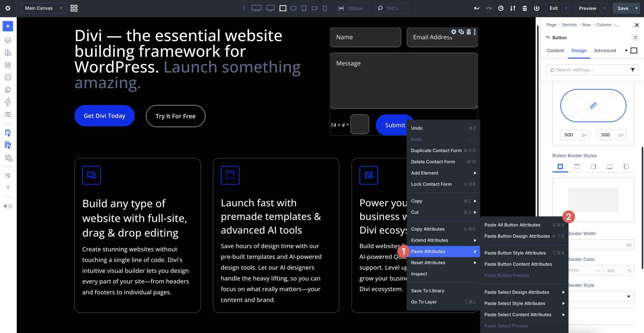644x333 pixels.
Task: Click the Search settings field
Action: [x=592, y=70]
